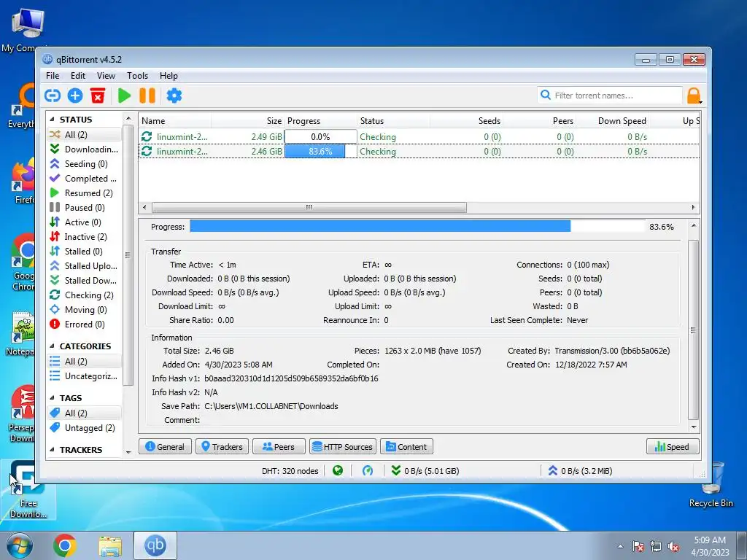Image resolution: width=747 pixels, height=560 pixels.
Task: Open File Explorer from the taskbar
Action: point(110,545)
